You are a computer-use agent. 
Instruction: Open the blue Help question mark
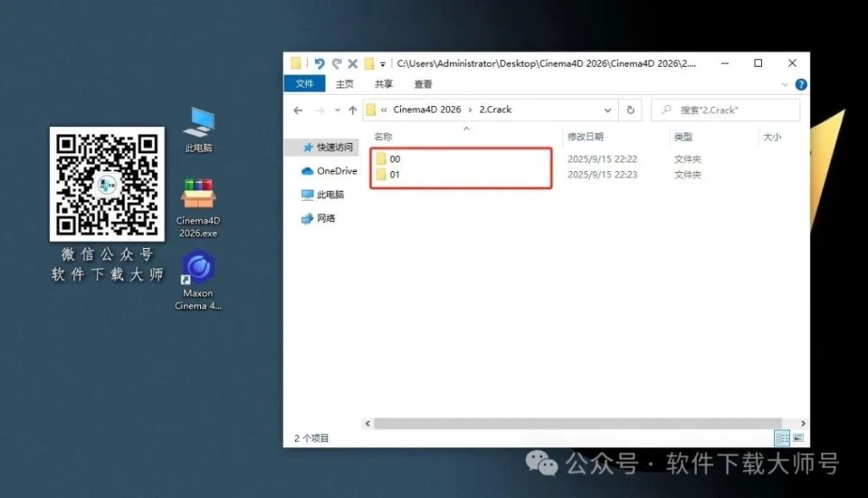(x=801, y=85)
